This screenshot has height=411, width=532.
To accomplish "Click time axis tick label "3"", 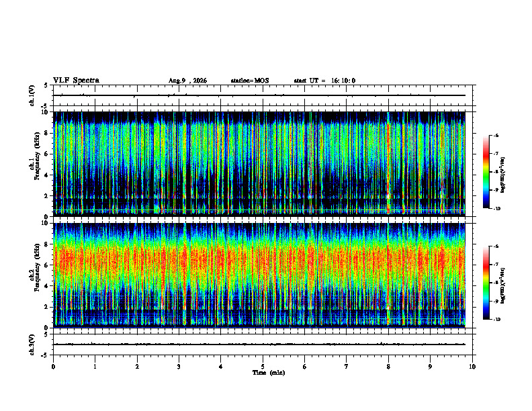I will point(179,367).
